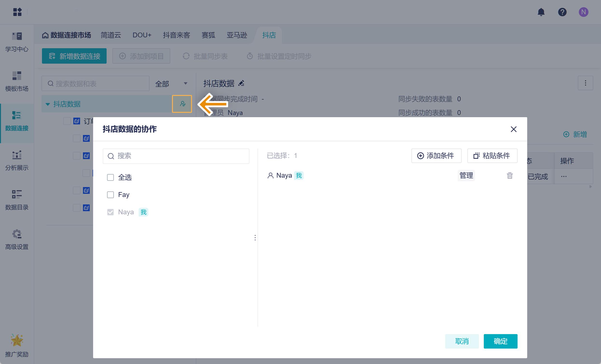Click the 添加条件 button
The height and width of the screenshot is (364, 601).
point(436,155)
